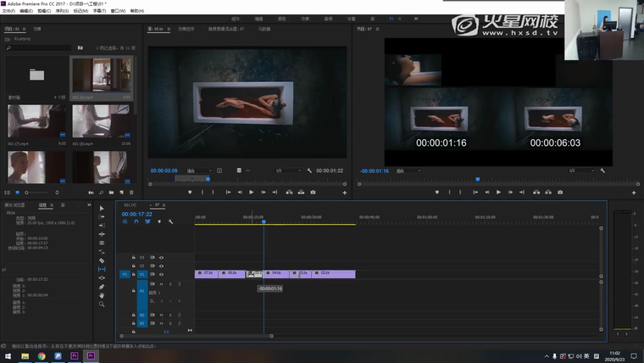This screenshot has height=363, width=644.
Task: Switch to the 07 sequence tab
Action: pos(158,204)
